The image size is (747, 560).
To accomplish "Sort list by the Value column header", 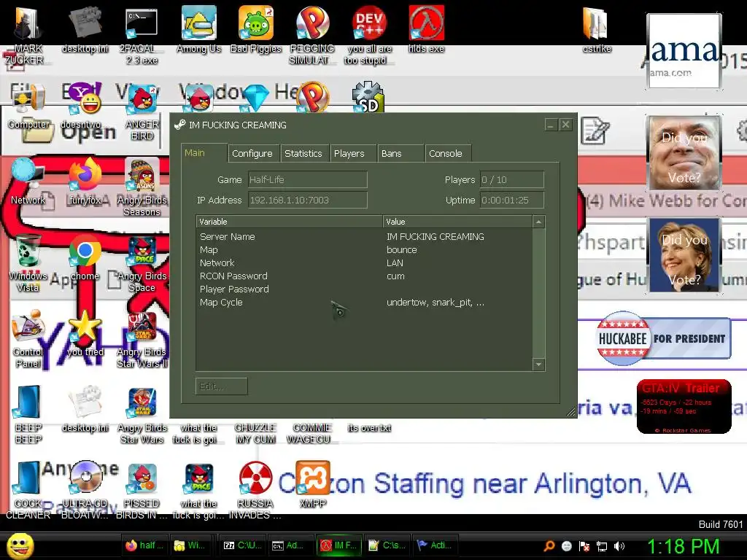I will (458, 222).
